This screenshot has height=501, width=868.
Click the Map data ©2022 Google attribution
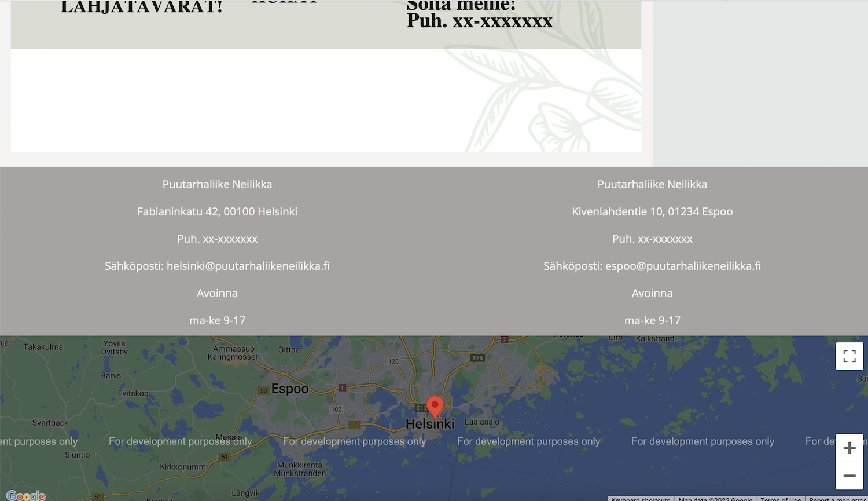(714, 499)
